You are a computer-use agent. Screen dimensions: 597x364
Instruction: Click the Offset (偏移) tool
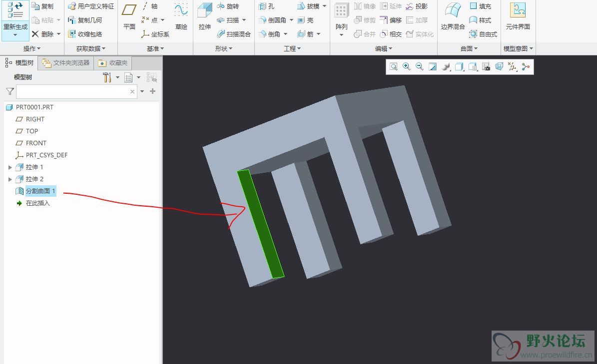[391, 20]
